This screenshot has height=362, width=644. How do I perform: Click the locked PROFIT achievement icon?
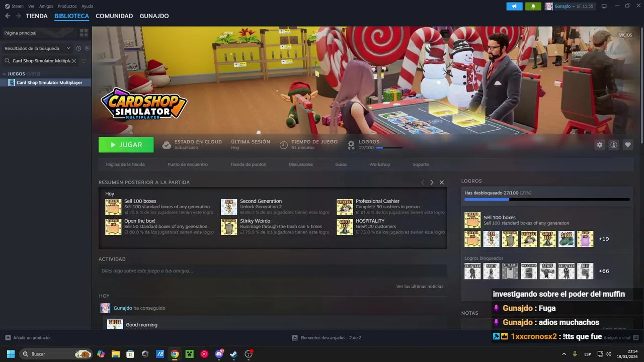tap(492, 271)
